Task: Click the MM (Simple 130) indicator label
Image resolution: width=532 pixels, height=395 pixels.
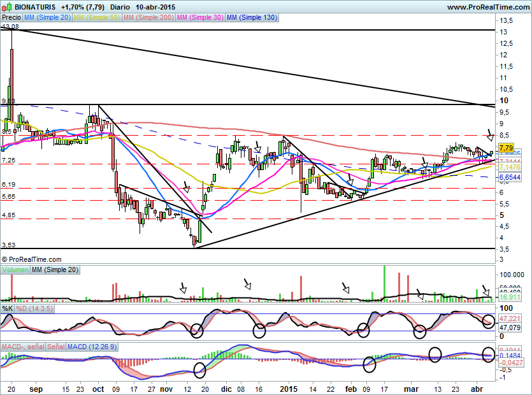Action: click(x=252, y=18)
